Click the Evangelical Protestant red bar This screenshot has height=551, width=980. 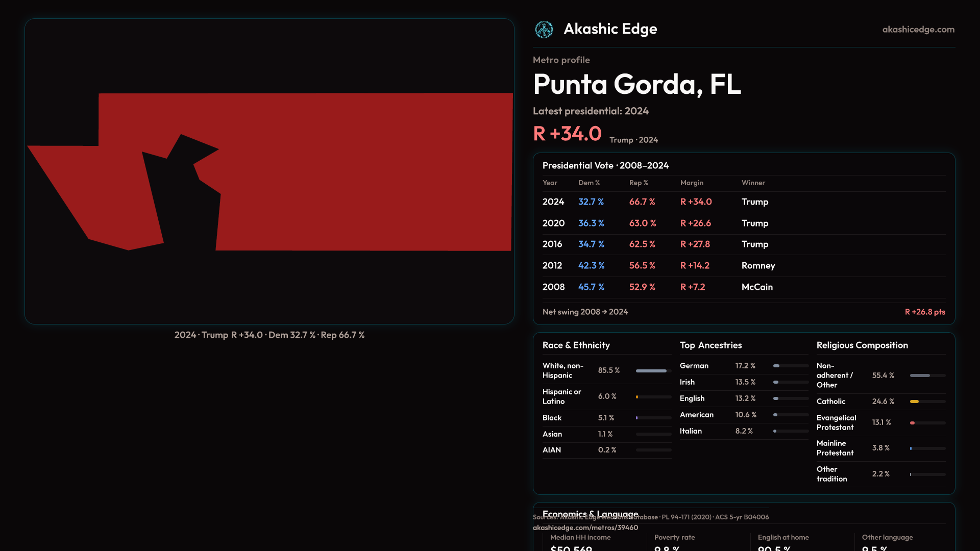pyautogui.click(x=913, y=423)
